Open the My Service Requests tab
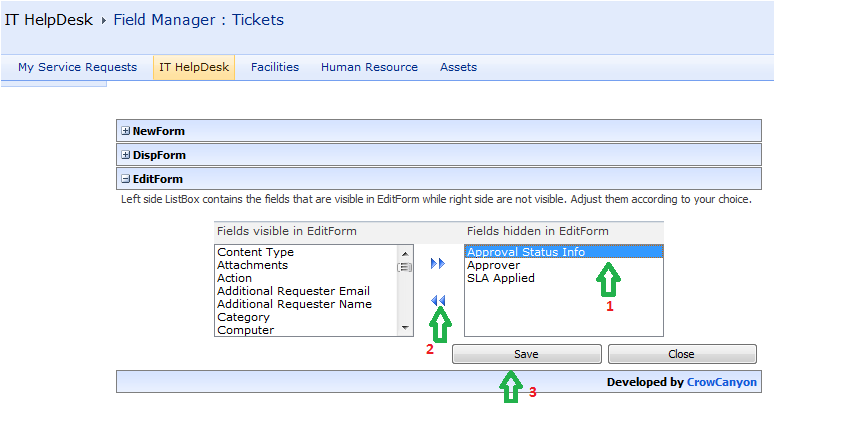Screen dimensions: 856x430 coord(77,67)
